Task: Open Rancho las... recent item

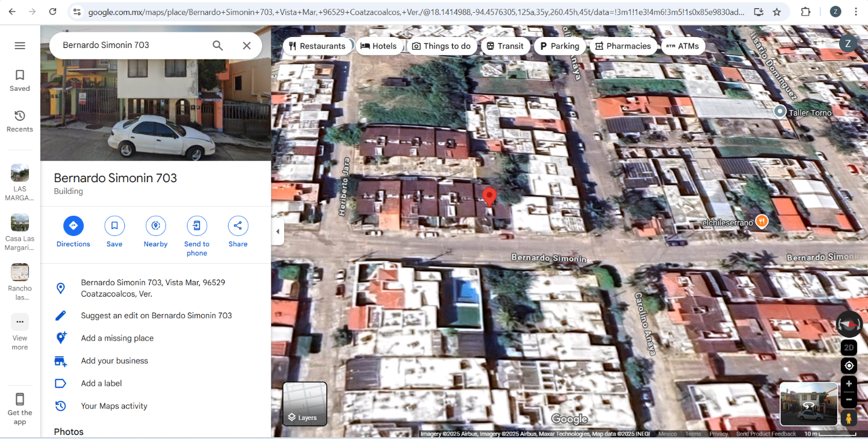Action: (x=20, y=282)
